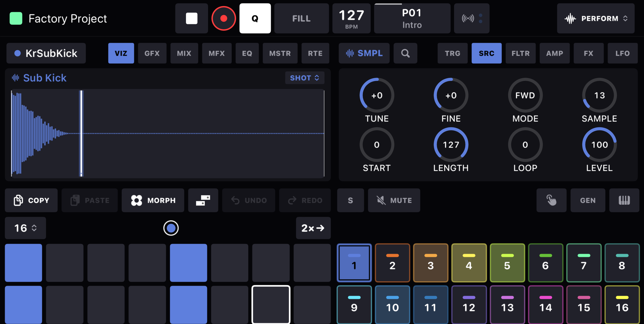This screenshot has height=324, width=644.
Task: Click the REDO button
Action: (x=305, y=200)
